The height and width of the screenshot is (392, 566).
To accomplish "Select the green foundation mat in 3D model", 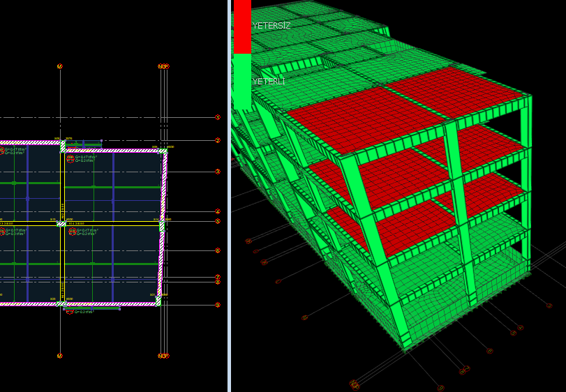I will (x=454, y=293).
